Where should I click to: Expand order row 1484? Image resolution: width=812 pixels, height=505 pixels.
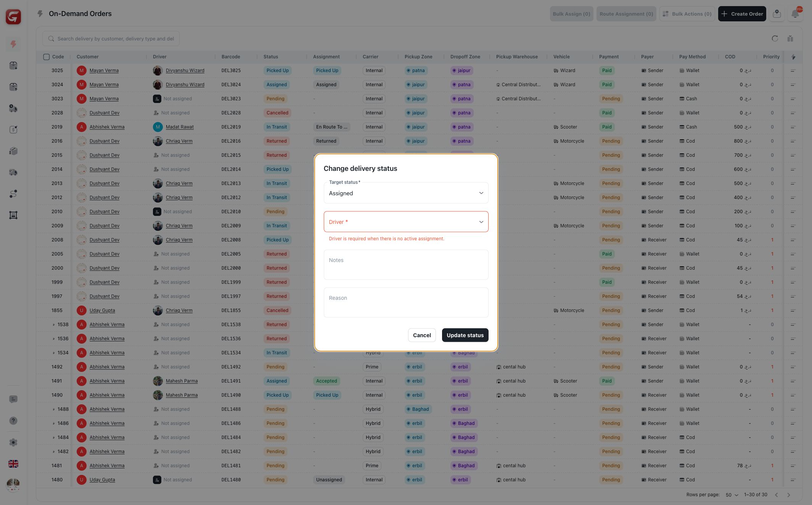click(x=54, y=437)
